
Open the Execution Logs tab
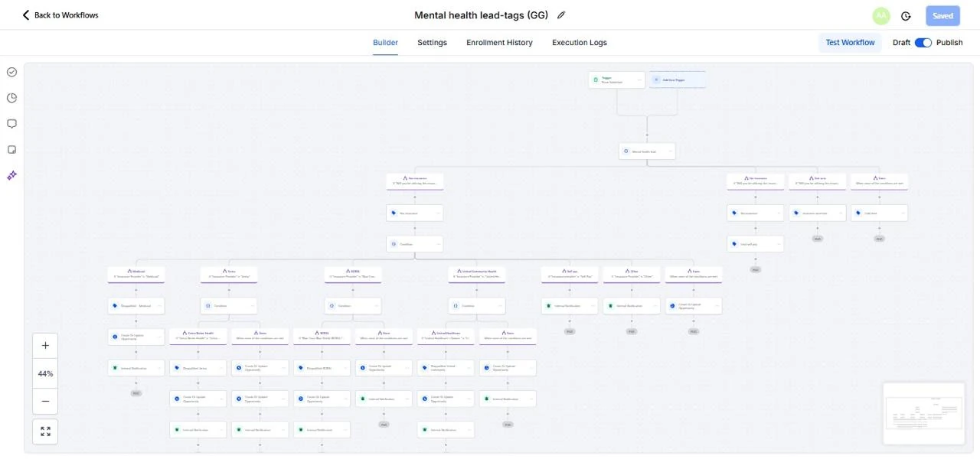point(580,43)
